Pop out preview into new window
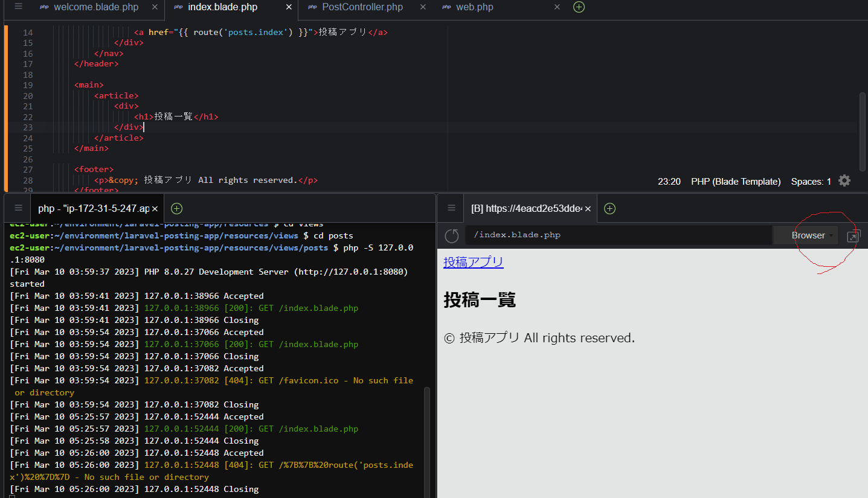Viewport: 868px width, 498px height. tap(853, 236)
